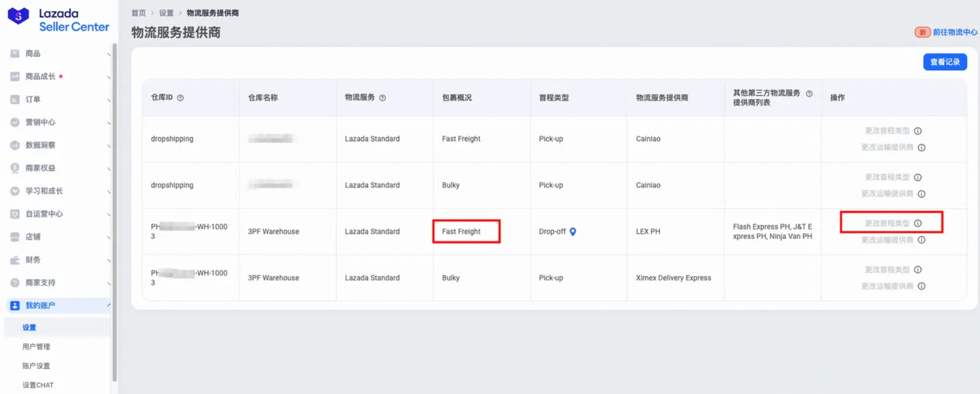Click the sidebar vertical scrollbar
Viewport: 980px width, 394px height.
114,213
